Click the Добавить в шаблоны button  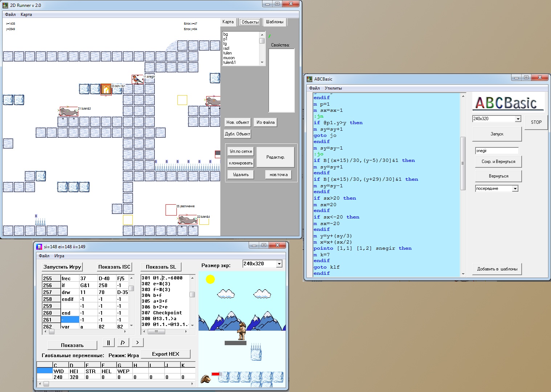click(497, 269)
